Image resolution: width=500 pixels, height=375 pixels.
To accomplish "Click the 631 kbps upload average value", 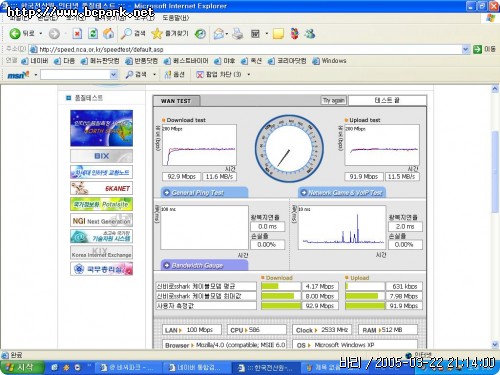I will point(404,286).
